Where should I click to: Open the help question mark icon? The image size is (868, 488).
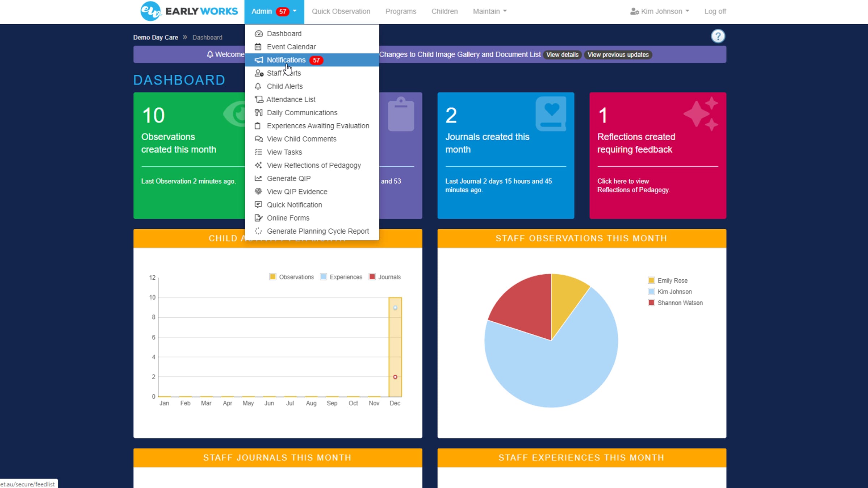pos(718,36)
